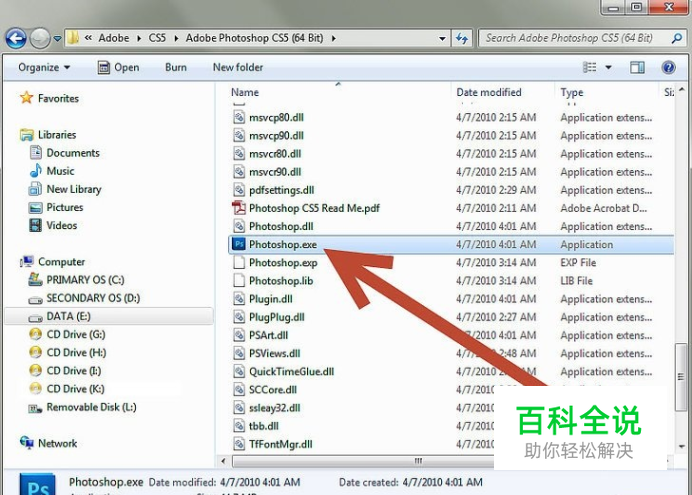Screen dimensions: 692x495
Task: Open the view options dropdown arrow
Action: coord(608,68)
